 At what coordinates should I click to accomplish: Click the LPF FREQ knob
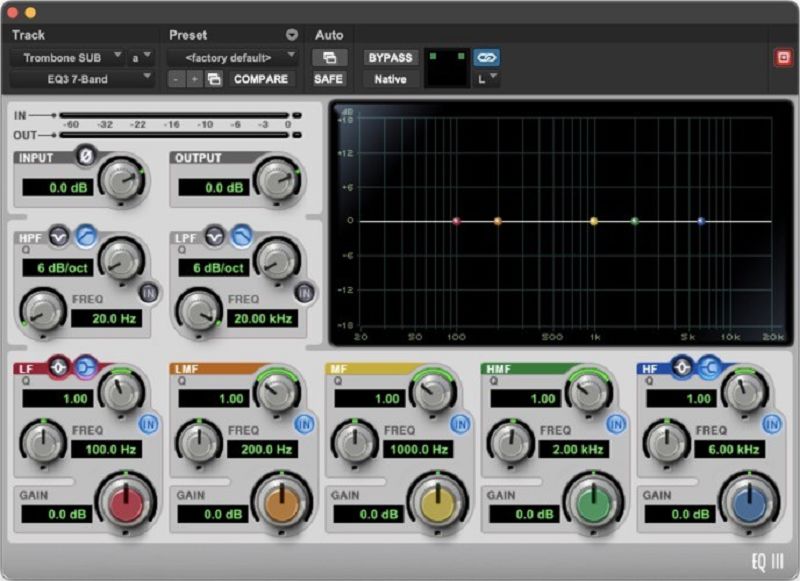point(199,311)
